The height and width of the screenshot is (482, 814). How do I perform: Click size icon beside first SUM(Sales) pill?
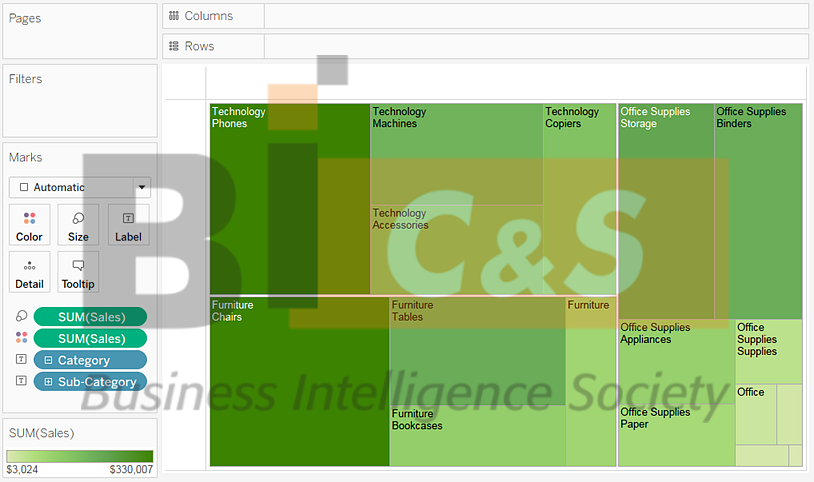tap(21, 317)
